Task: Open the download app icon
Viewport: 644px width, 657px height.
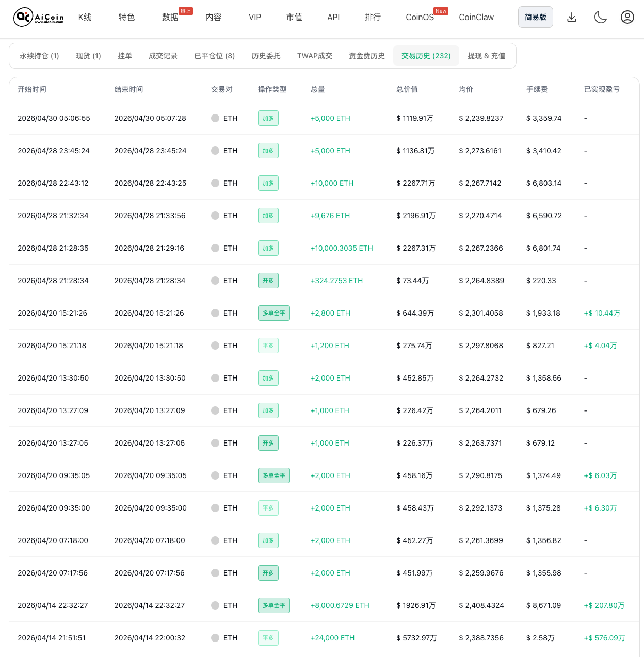Action: click(572, 17)
